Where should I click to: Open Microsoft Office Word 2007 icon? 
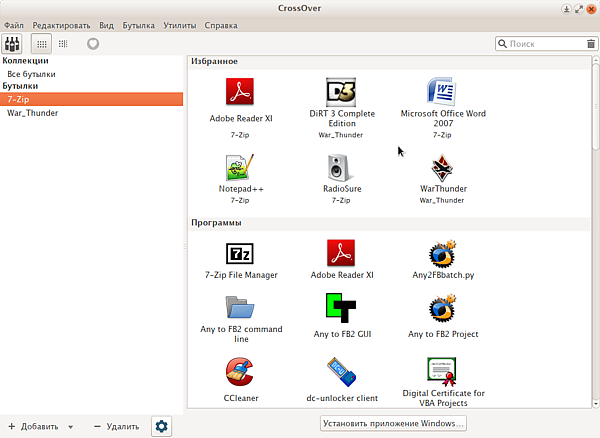click(x=442, y=91)
